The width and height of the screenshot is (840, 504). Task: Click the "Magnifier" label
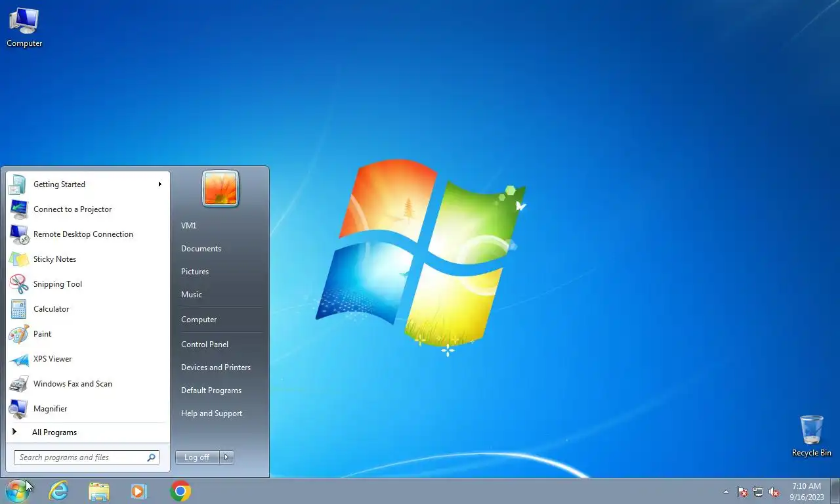click(x=51, y=409)
